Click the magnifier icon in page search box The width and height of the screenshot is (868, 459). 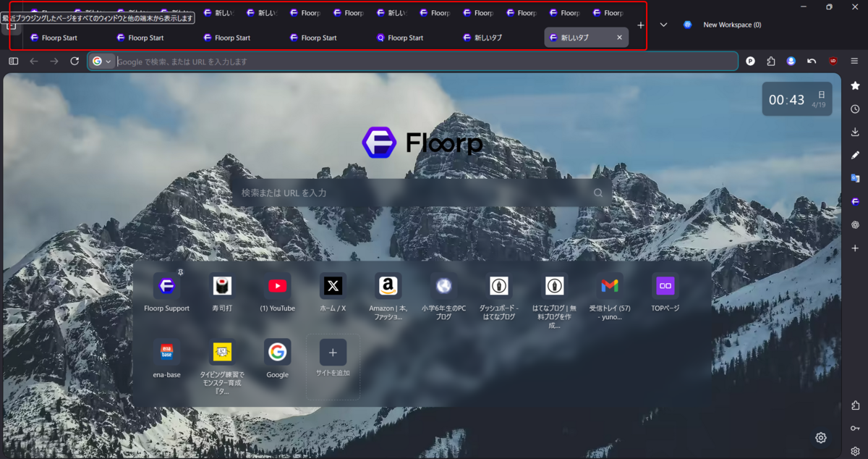click(598, 193)
